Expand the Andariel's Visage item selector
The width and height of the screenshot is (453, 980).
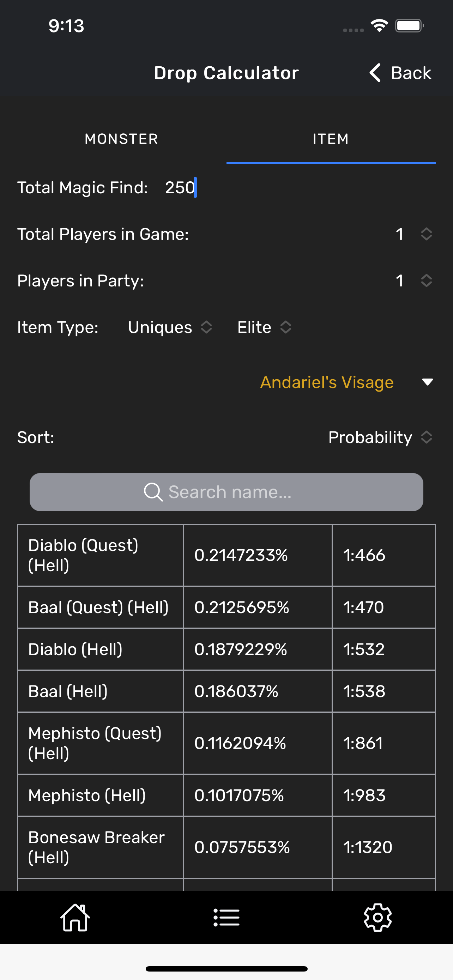346,382
